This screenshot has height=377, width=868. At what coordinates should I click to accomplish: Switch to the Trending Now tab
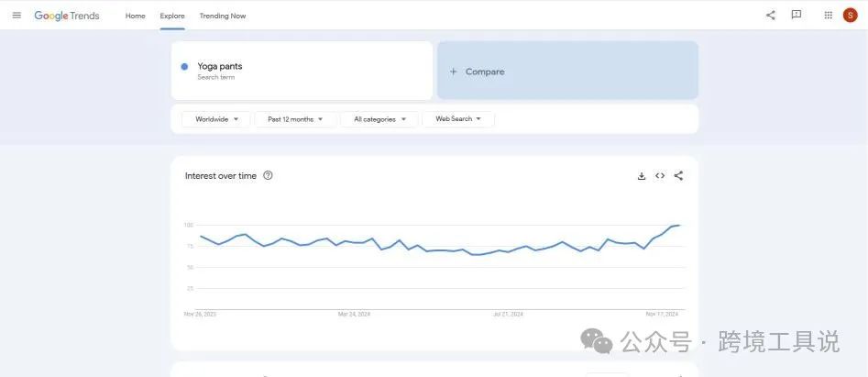(x=223, y=16)
